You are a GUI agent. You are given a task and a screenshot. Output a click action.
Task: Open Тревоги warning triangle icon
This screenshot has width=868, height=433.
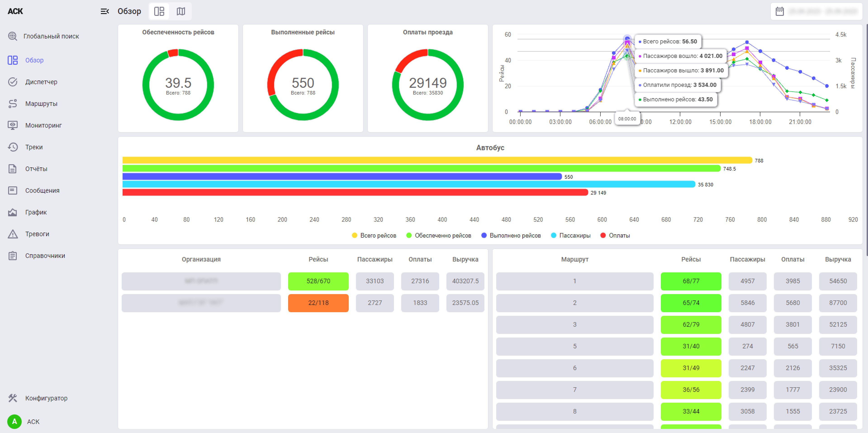[12, 234]
